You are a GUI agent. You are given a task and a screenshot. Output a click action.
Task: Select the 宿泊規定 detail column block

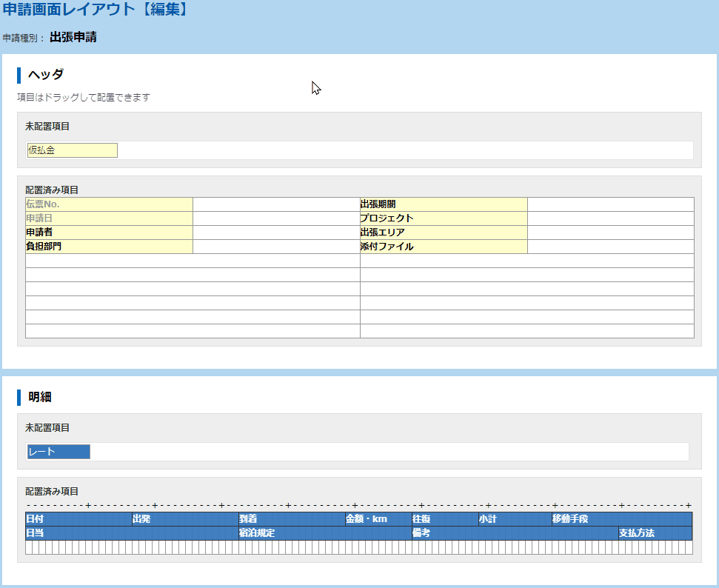tap(325, 533)
